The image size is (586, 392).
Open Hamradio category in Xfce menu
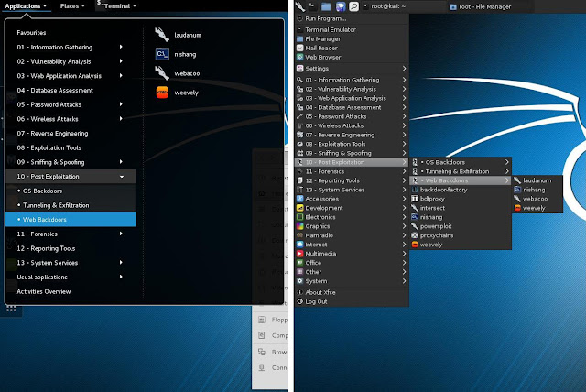tap(352, 235)
